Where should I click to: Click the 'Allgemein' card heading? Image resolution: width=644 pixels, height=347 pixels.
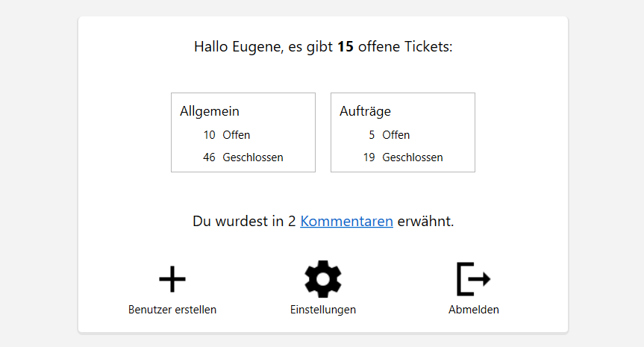pos(210,111)
